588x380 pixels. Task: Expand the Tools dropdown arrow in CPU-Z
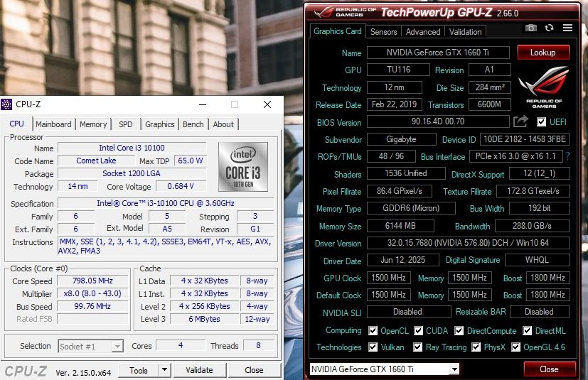[x=164, y=370]
